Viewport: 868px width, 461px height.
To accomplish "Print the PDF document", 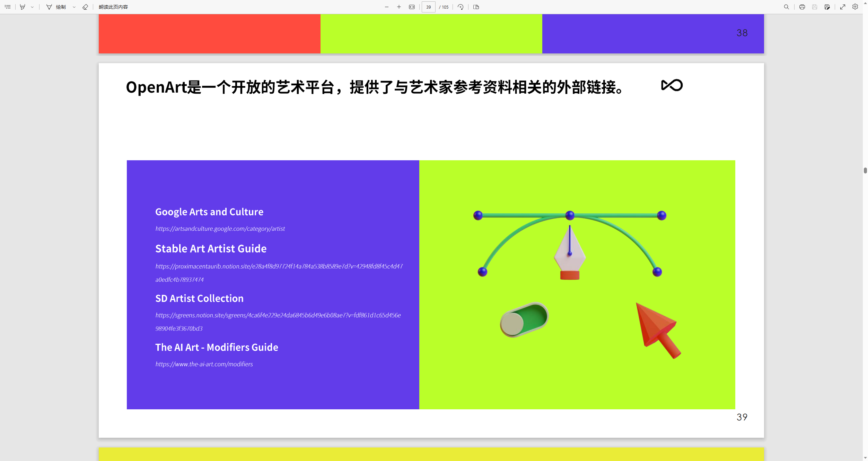I will [802, 7].
